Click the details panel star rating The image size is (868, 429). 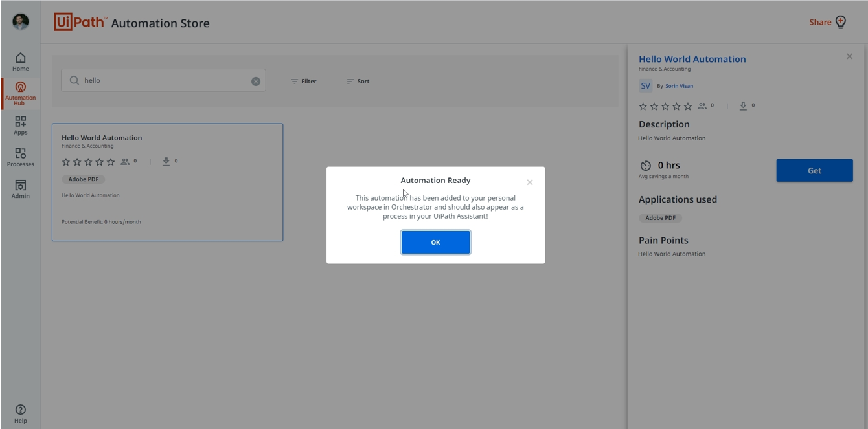(665, 106)
